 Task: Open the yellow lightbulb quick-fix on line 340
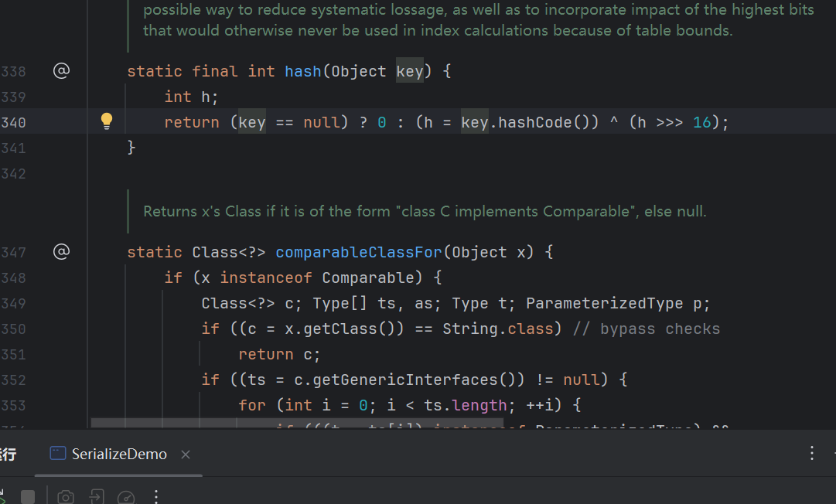107,121
